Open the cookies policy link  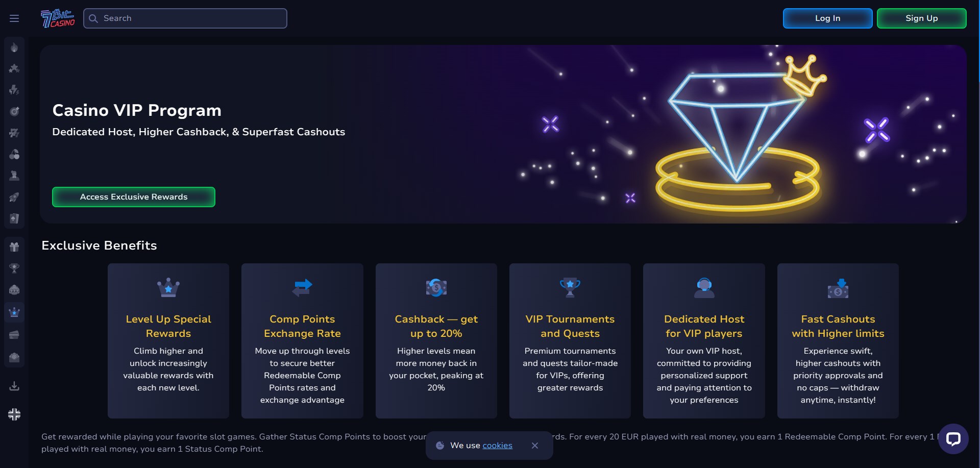pos(497,446)
